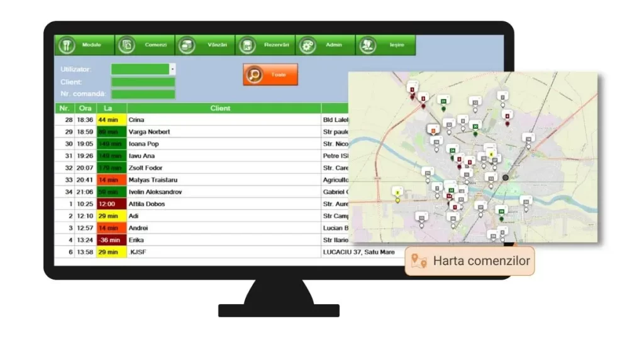Click the client Iavu Ana
The height and width of the screenshot is (338, 644).
(142, 156)
